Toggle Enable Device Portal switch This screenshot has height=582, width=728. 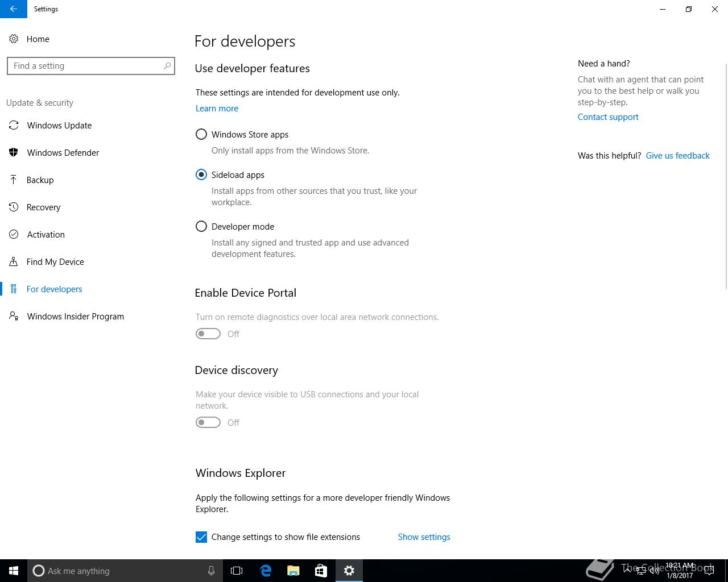pyautogui.click(x=208, y=334)
